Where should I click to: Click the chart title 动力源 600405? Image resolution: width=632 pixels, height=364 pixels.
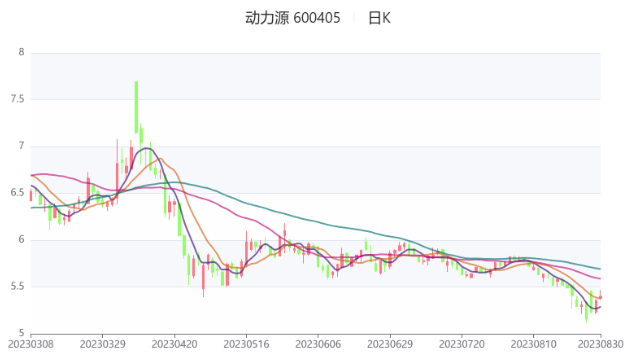point(293,18)
